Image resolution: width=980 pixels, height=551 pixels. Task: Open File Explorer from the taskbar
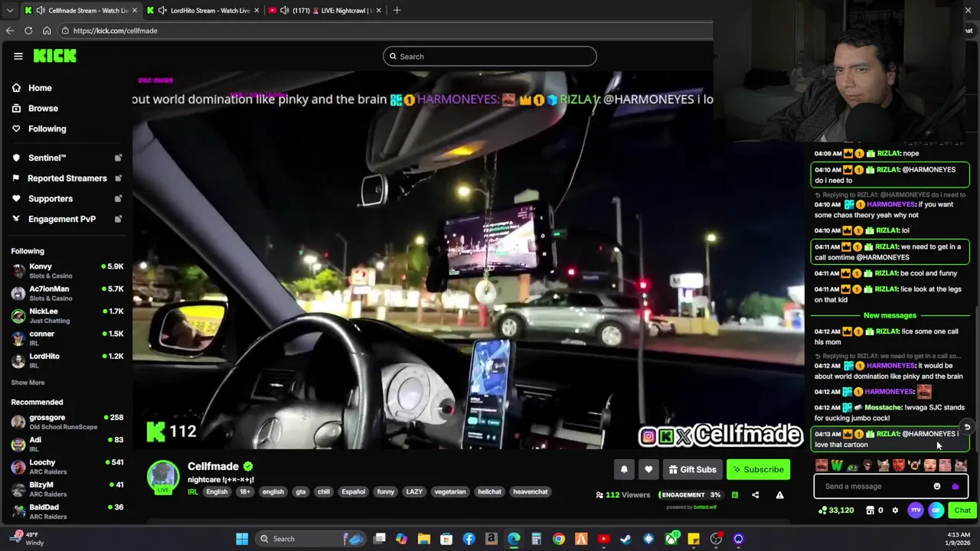tap(423, 539)
